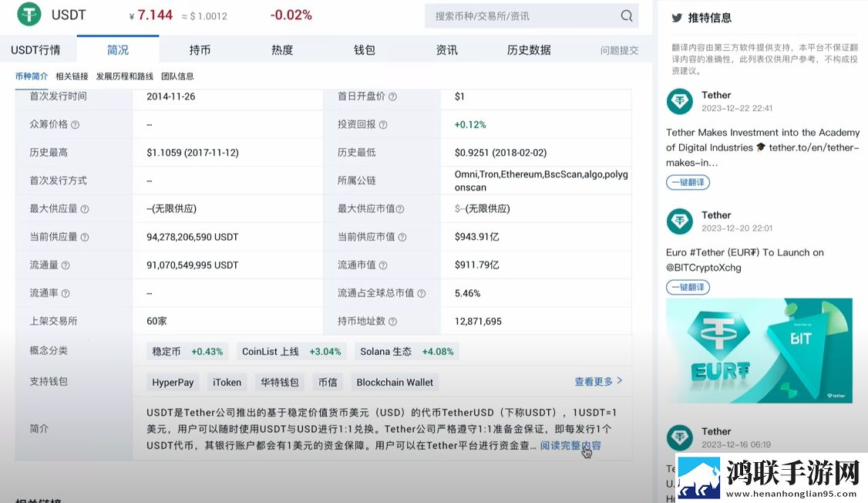The width and height of the screenshot is (868, 503).
Task: Click the search magnifier icon
Action: tap(626, 15)
